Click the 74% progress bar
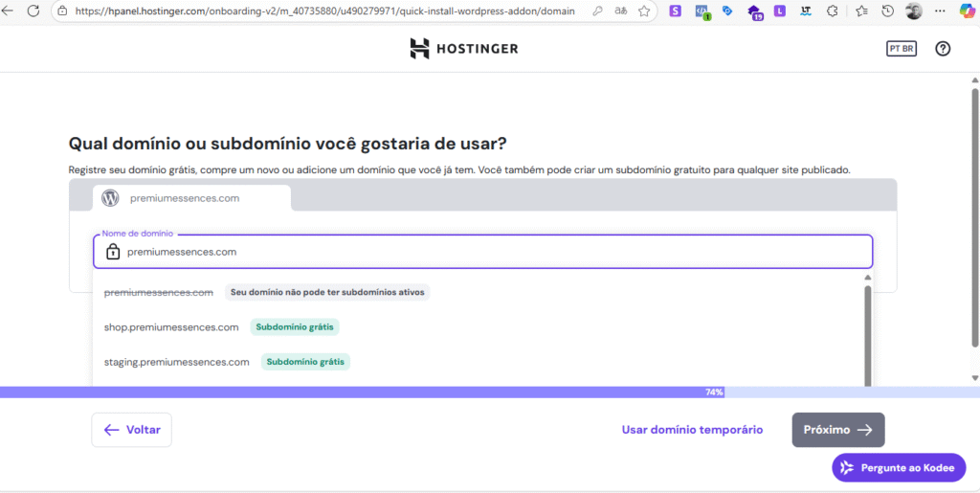The width and height of the screenshot is (980, 493). pos(490,392)
